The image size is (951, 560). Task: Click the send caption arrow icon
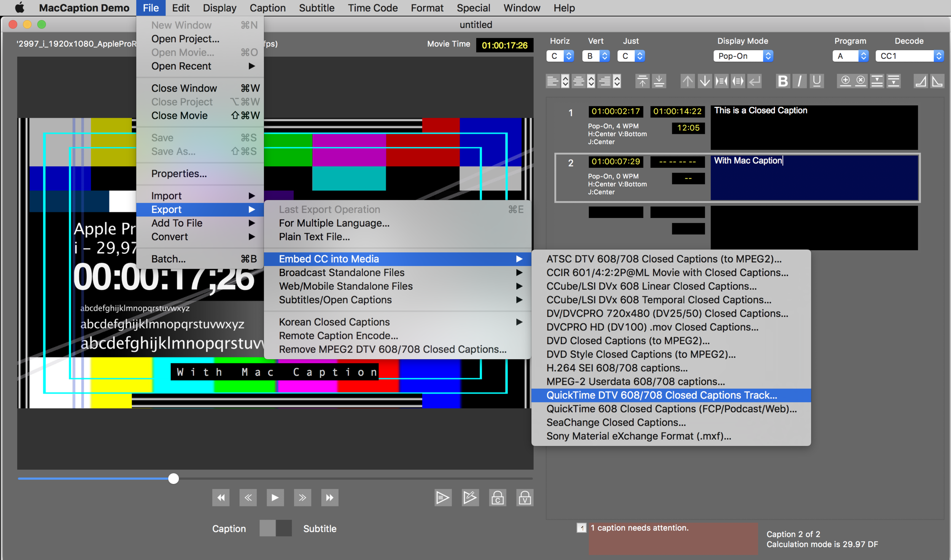tap(443, 498)
